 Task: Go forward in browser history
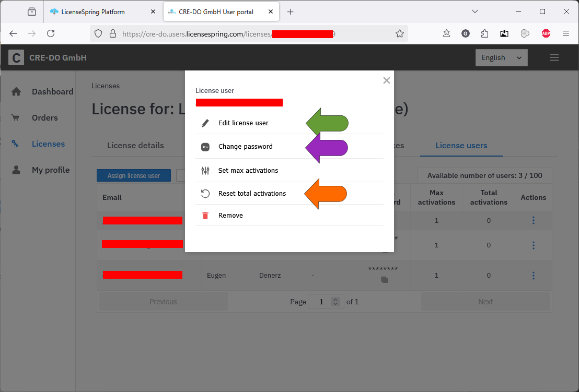(32, 33)
